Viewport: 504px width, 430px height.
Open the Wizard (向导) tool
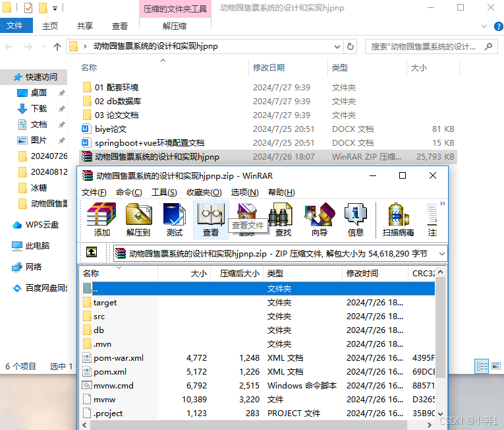click(320, 220)
